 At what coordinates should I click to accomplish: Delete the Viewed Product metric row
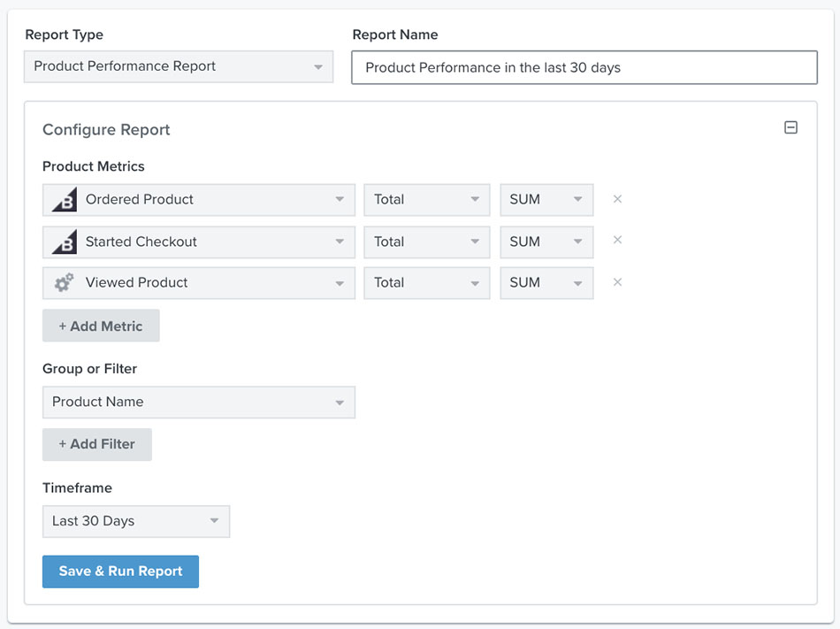(x=617, y=282)
